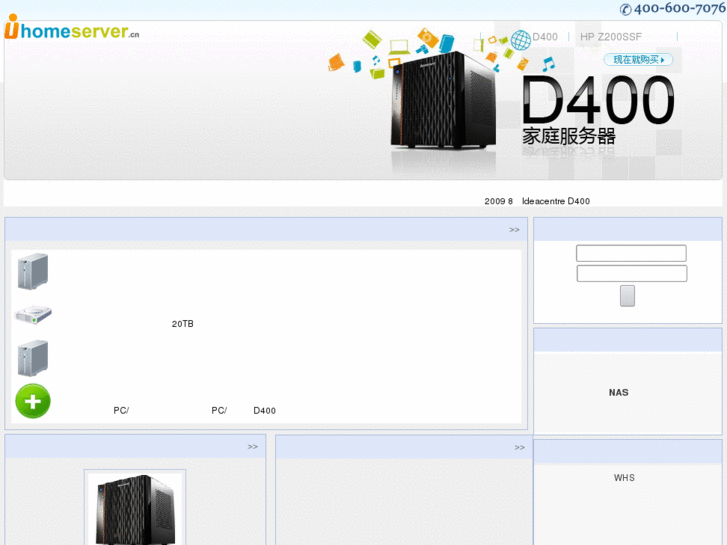This screenshot has width=727, height=545.
Task: Open the D400 link in the top bar
Action: coord(545,37)
